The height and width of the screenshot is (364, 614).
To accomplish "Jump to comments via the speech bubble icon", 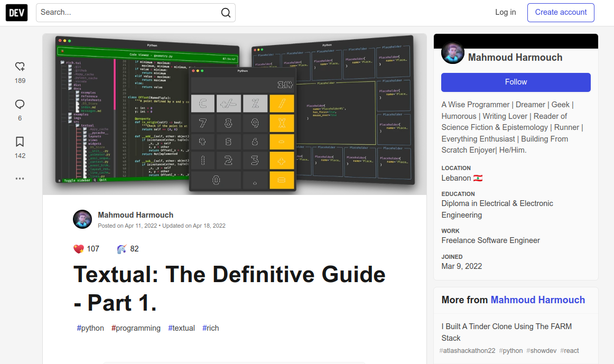I will pos(20,104).
